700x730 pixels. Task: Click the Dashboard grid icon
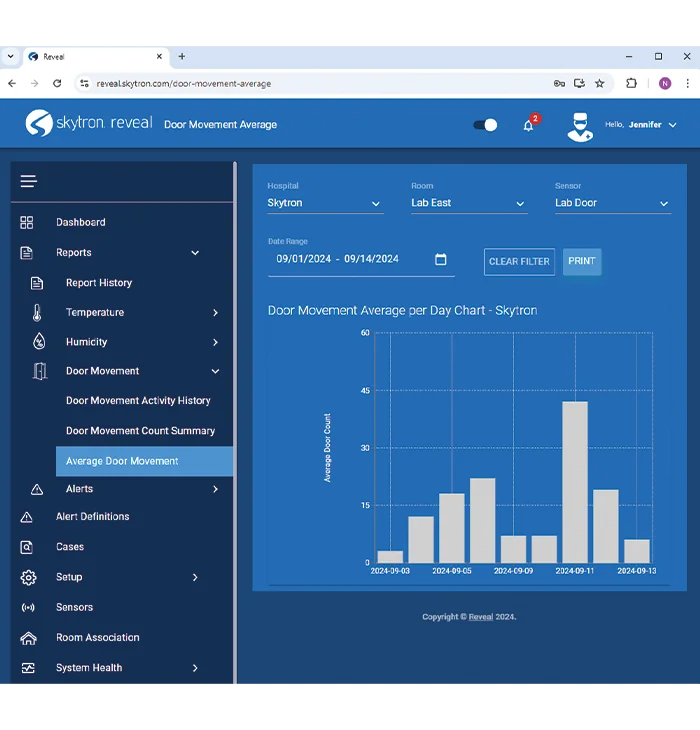coord(27,222)
